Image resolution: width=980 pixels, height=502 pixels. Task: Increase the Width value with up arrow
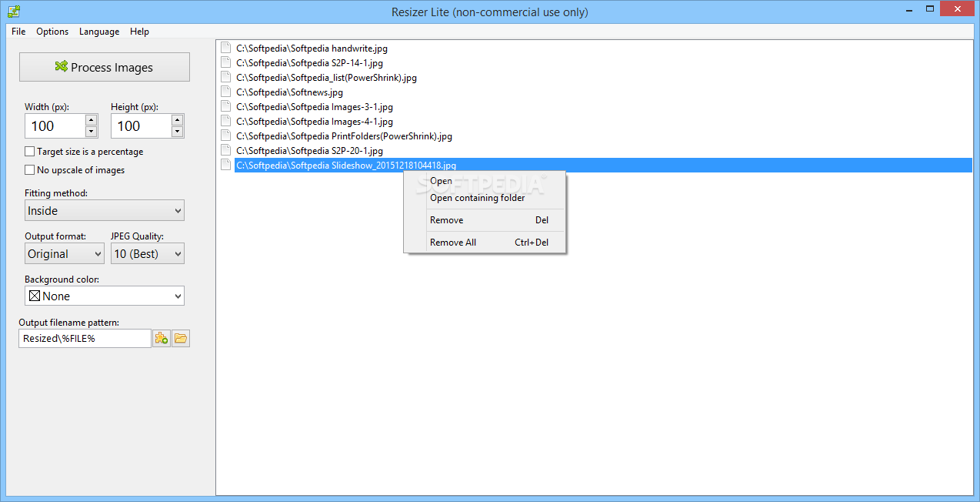(91, 120)
